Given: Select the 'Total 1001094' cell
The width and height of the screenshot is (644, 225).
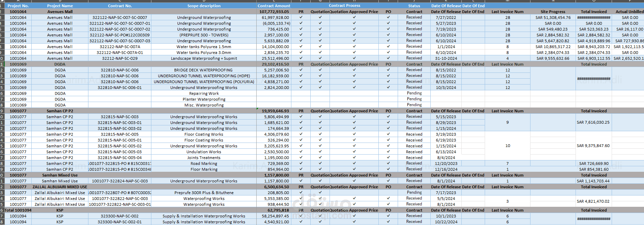Looking at the screenshot, I should (x=18, y=210).
